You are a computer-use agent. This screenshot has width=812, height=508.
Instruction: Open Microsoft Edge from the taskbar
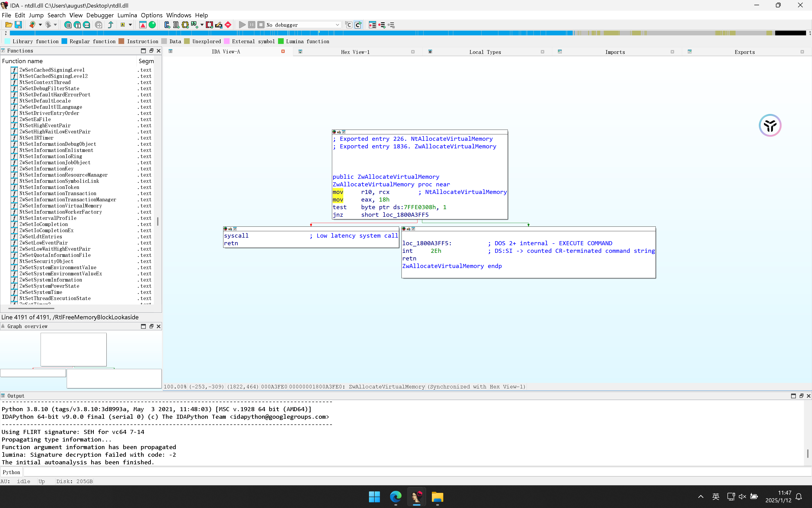click(x=395, y=497)
